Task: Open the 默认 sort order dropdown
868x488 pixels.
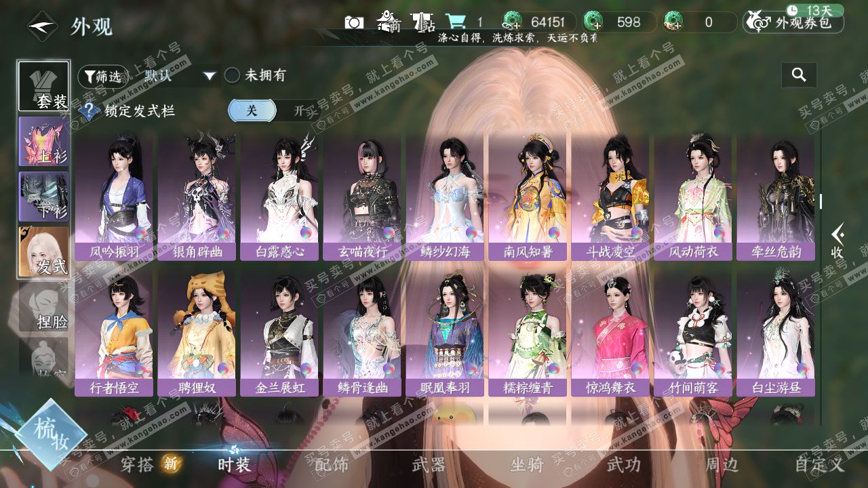Action: 180,75
